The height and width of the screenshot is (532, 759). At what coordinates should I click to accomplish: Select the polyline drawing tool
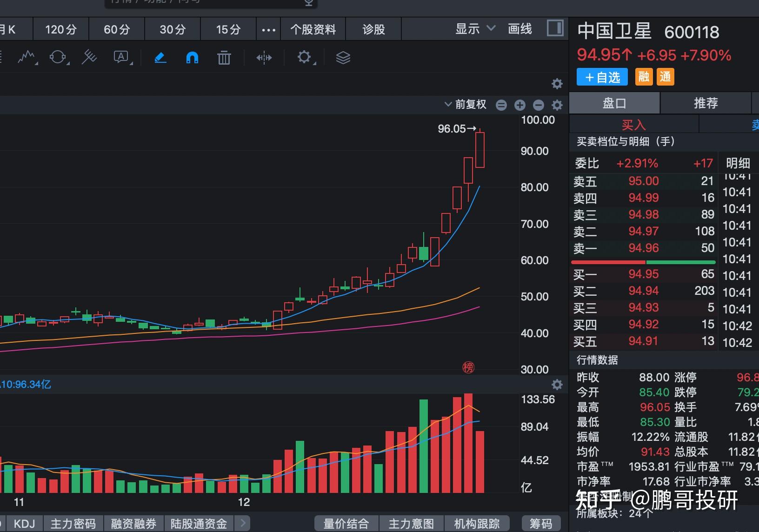point(27,58)
